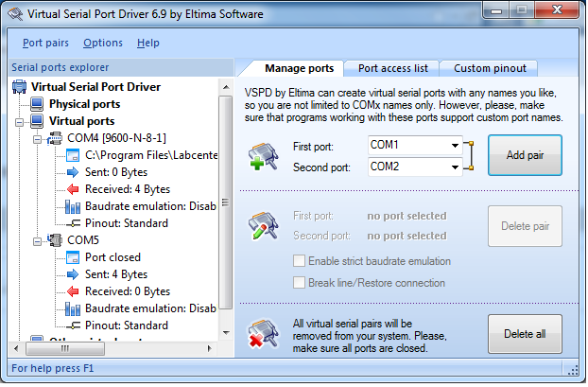Click the COM4 port connector icon
Screen dimensions: 588x387
click(55, 138)
